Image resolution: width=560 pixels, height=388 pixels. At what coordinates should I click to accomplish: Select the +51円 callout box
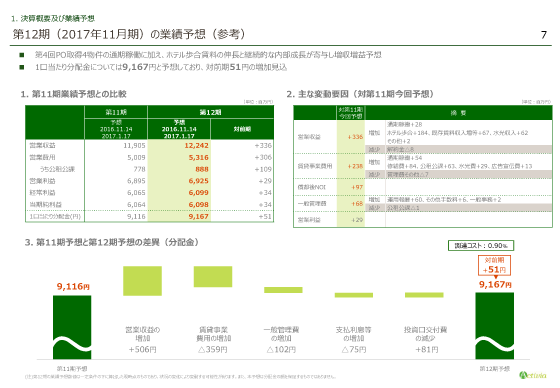[494, 265]
